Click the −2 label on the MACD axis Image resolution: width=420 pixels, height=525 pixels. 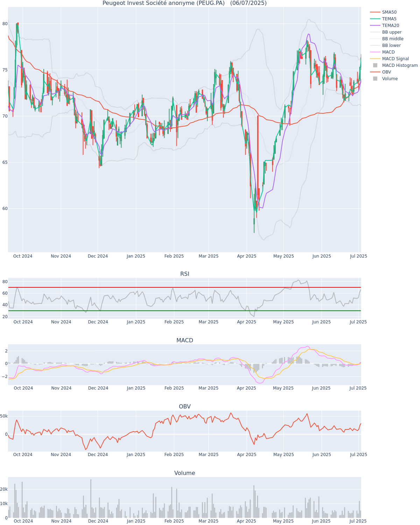[5, 377]
